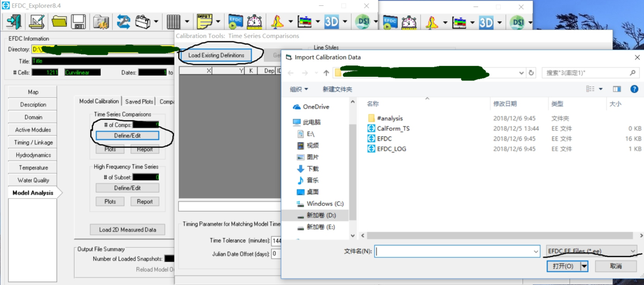The image size is (644, 285).
Task: Expand the view options dropdown arrow
Action: point(601,89)
